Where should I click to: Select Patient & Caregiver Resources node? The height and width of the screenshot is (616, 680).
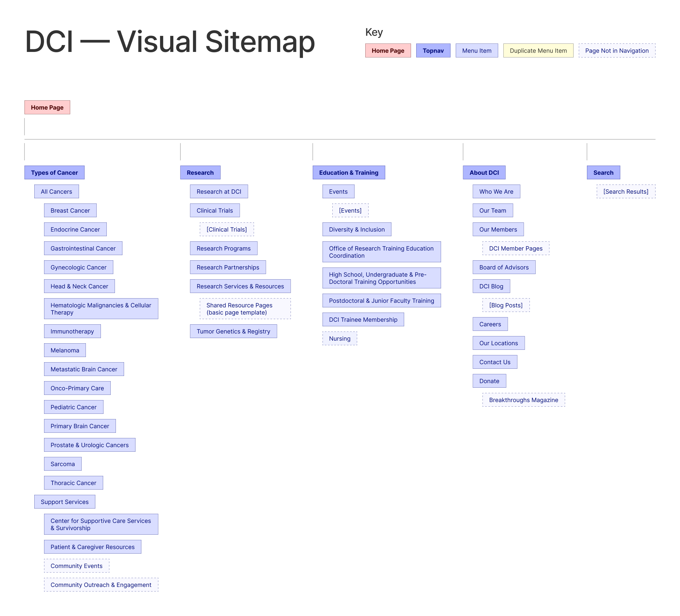pos(92,547)
